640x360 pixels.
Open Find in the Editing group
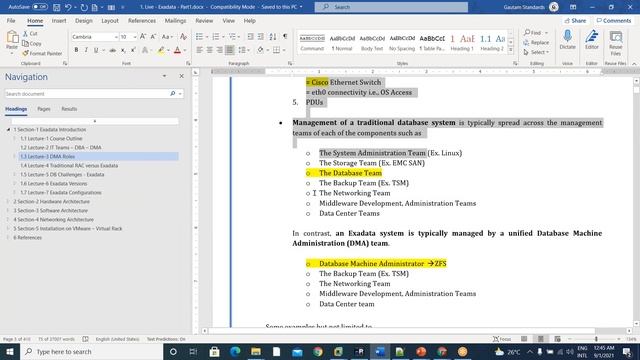coord(532,33)
